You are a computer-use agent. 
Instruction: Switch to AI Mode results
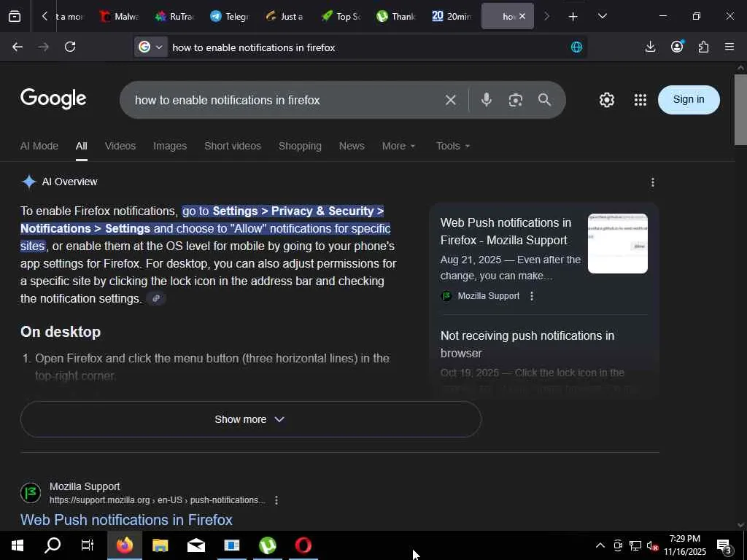(39, 146)
